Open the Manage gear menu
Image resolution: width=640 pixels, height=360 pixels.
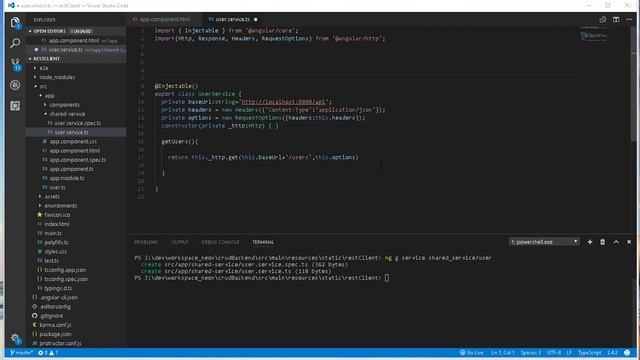tap(15, 338)
